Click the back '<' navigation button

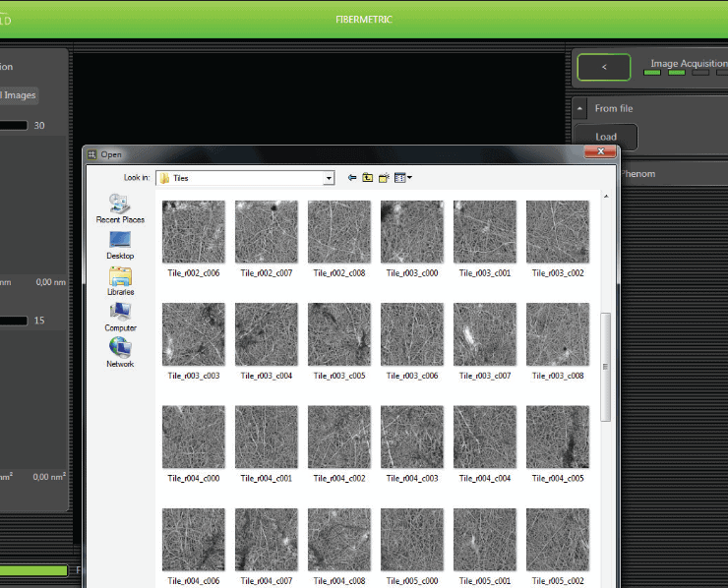(604, 67)
